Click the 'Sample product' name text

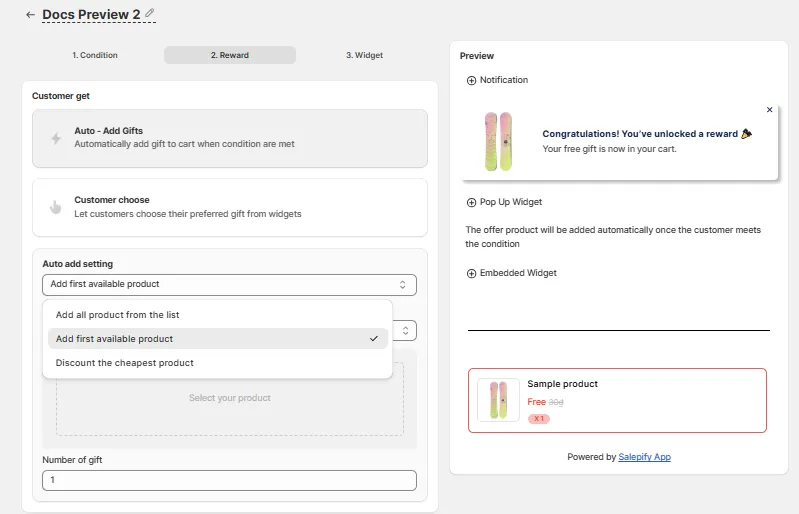pos(563,384)
